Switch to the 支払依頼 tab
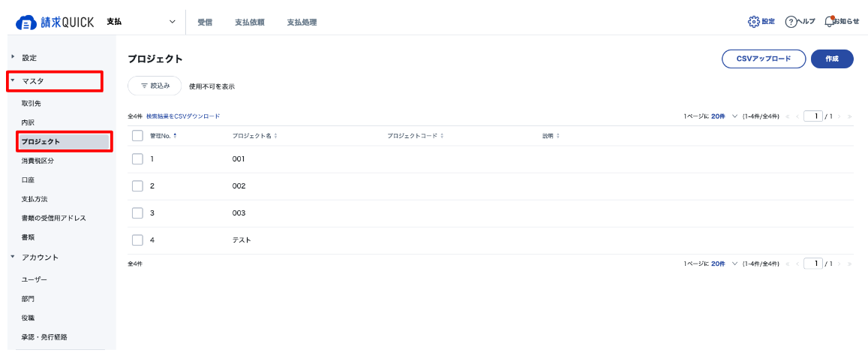Screen dimensions: 868x353 [x=250, y=23]
